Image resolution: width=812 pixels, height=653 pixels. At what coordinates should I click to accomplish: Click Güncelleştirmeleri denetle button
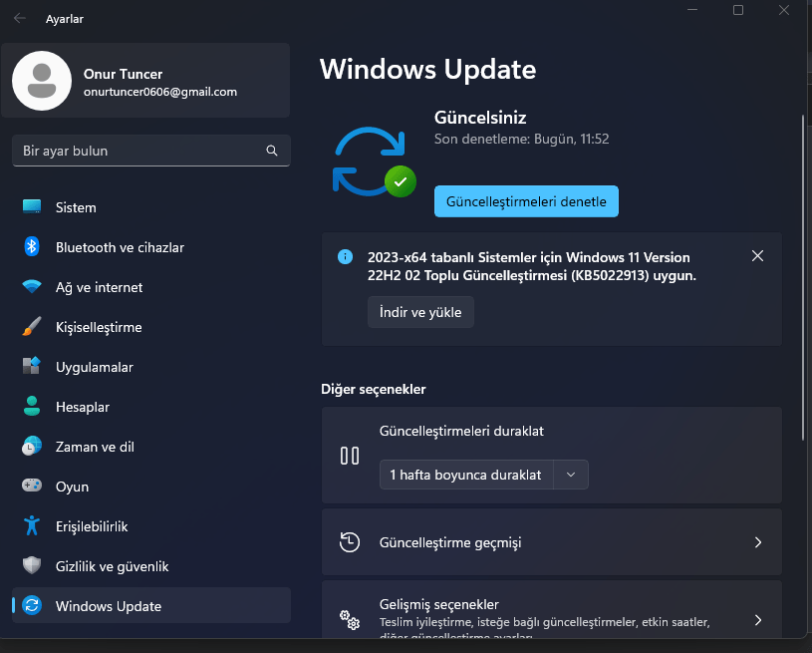point(526,201)
